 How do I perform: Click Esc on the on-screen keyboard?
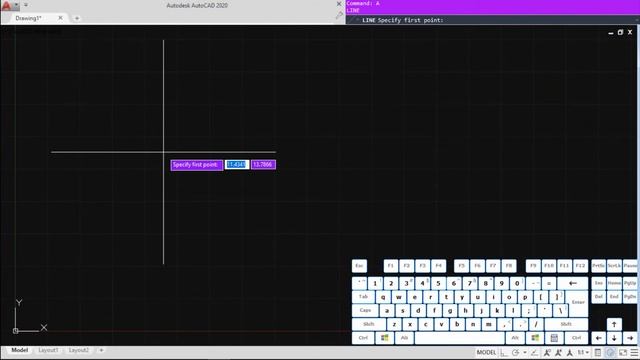tap(359, 266)
